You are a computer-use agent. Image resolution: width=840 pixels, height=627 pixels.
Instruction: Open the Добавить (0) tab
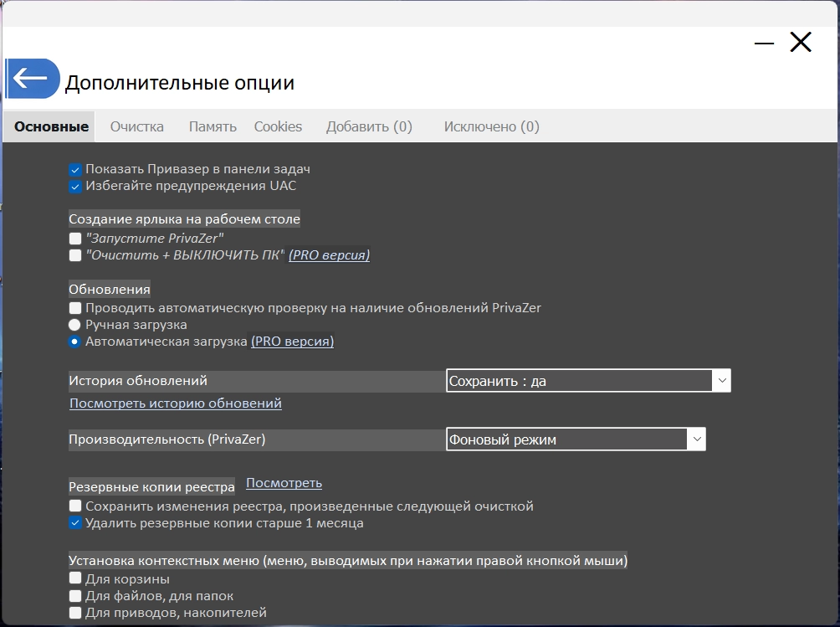pyautogui.click(x=369, y=126)
